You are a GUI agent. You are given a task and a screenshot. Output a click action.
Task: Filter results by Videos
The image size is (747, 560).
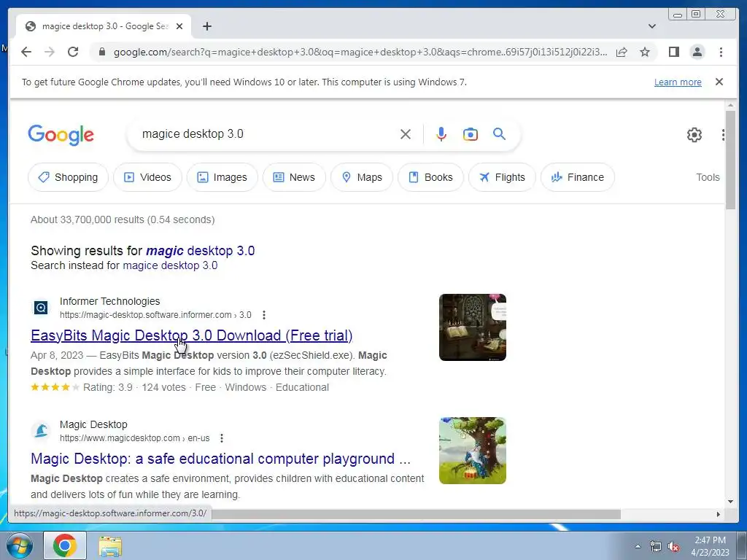pyautogui.click(x=147, y=177)
